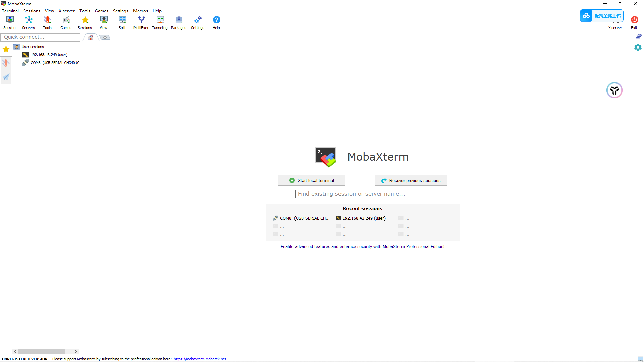The height and width of the screenshot is (362, 644).
Task: Open the Games menu
Action: pyautogui.click(x=102, y=11)
